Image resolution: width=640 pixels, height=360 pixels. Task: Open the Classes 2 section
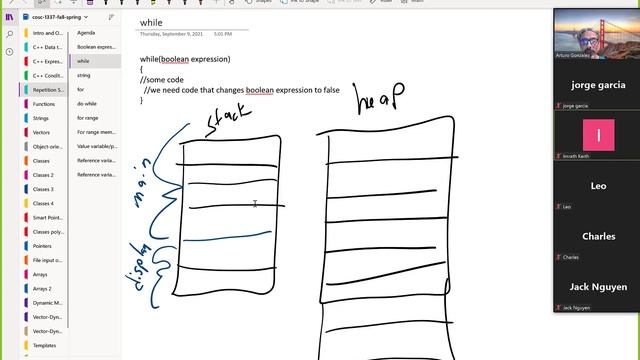(44, 175)
